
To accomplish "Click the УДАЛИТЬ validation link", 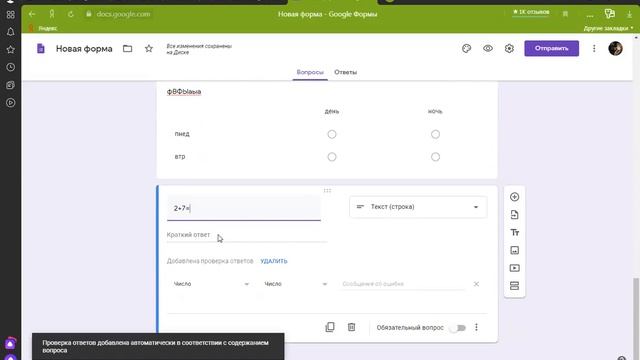I will [273, 261].
